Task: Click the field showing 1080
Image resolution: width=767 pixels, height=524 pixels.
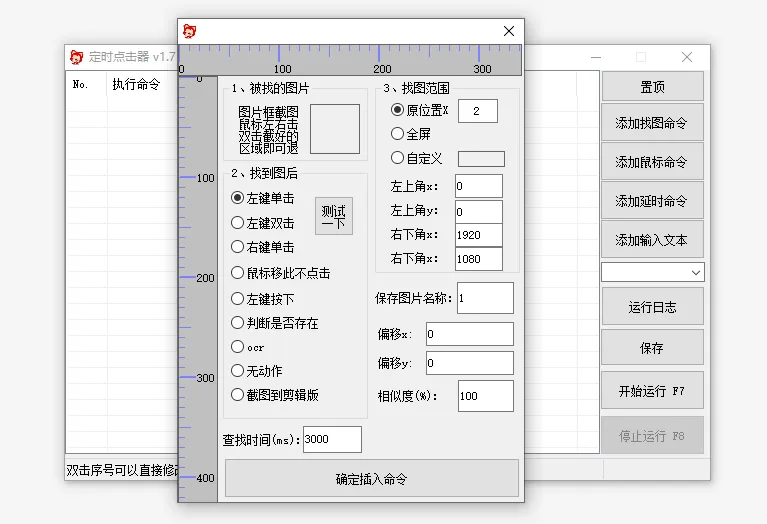Action: point(479,259)
